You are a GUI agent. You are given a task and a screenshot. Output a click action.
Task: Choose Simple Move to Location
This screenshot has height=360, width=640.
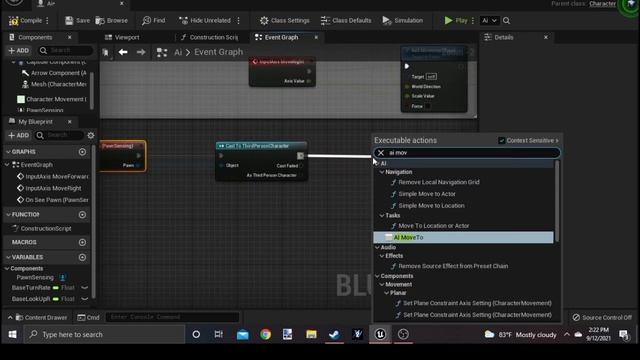(431, 206)
